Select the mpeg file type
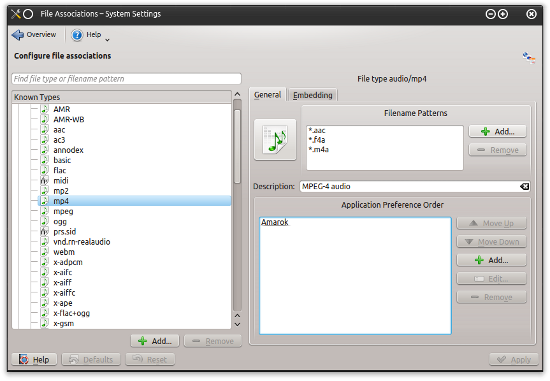 click(63, 211)
